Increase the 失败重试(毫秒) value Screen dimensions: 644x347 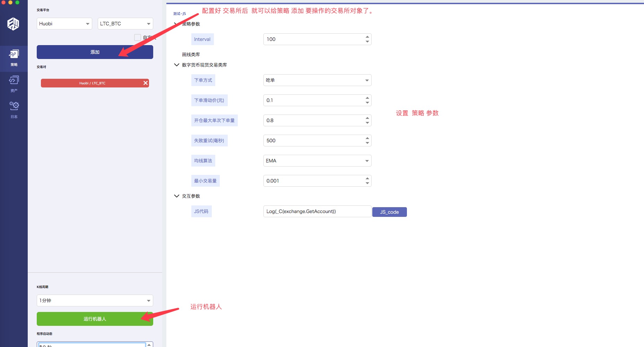(367, 138)
